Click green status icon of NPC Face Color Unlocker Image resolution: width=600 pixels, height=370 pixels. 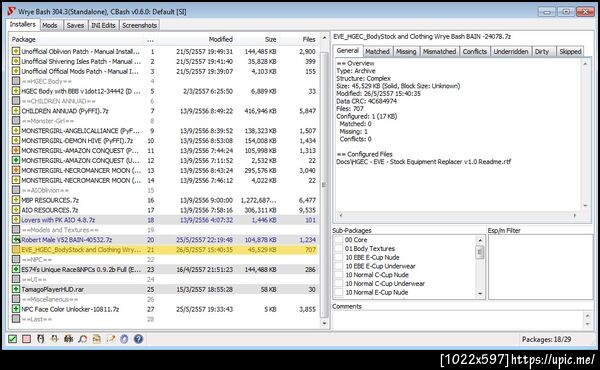[x=16, y=309]
